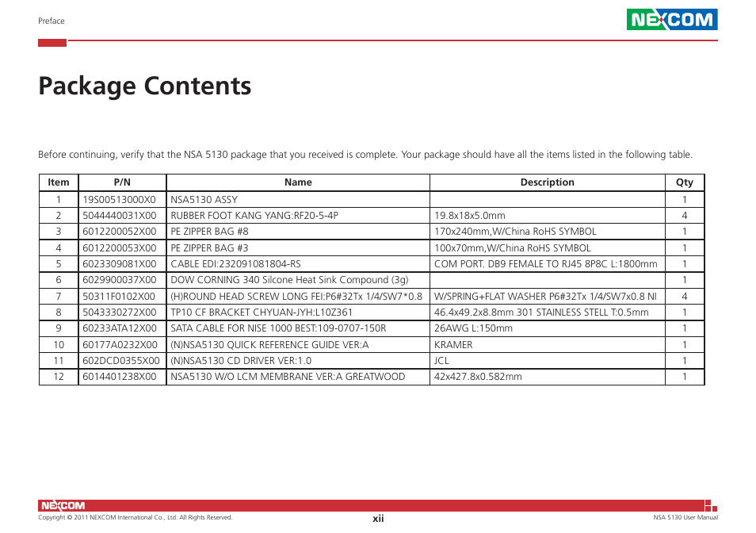The height and width of the screenshot is (533, 756).
Task: Click the Preface section label
Action: point(51,21)
